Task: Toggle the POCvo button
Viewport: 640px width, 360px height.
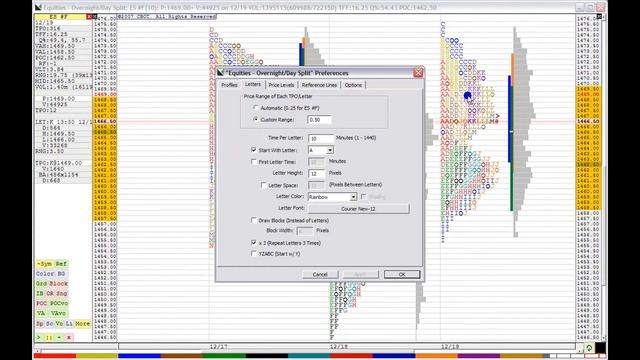Action: pos(59,304)
